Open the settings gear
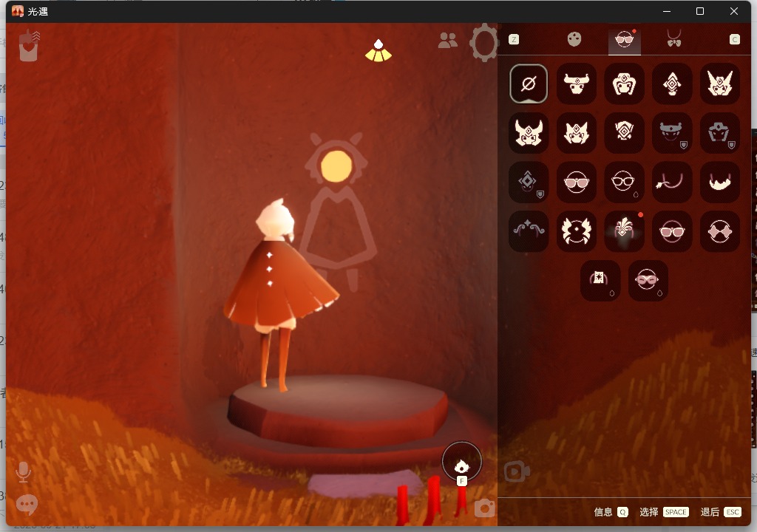 (483, 42)
